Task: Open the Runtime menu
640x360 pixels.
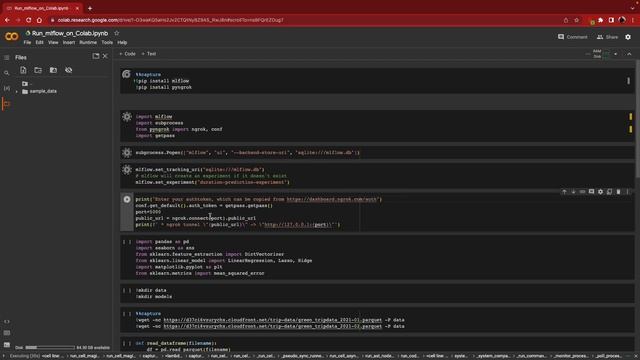Action: [x=88, y=42]
